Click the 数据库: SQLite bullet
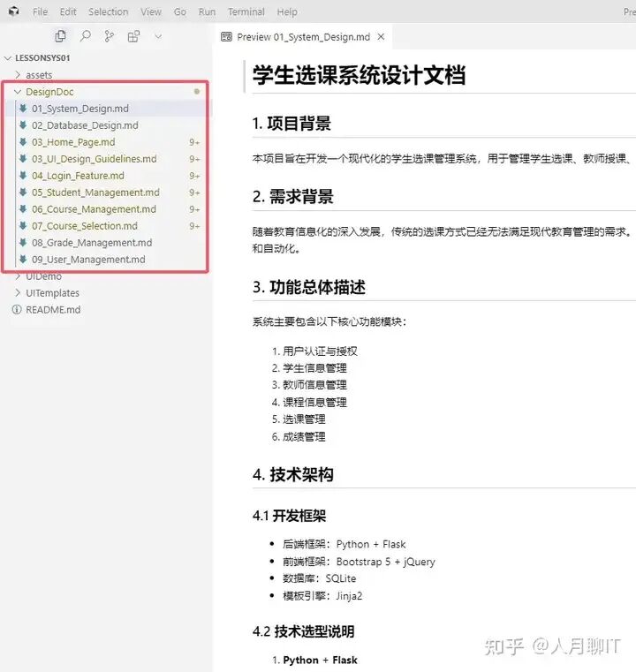This screenshot has width=636, height=672. pos(319,578)
